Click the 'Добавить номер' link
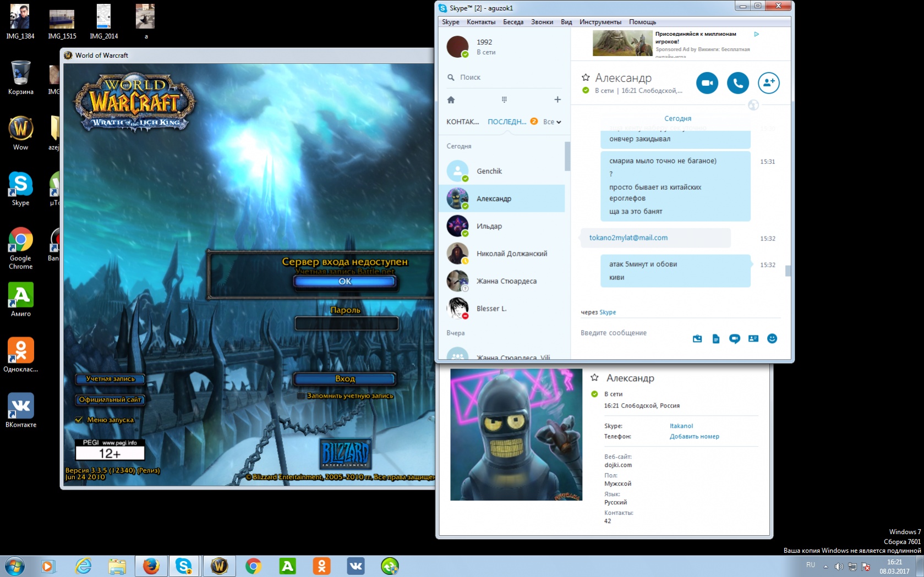This screenshot has height=577, width=924. coord(694,436)
